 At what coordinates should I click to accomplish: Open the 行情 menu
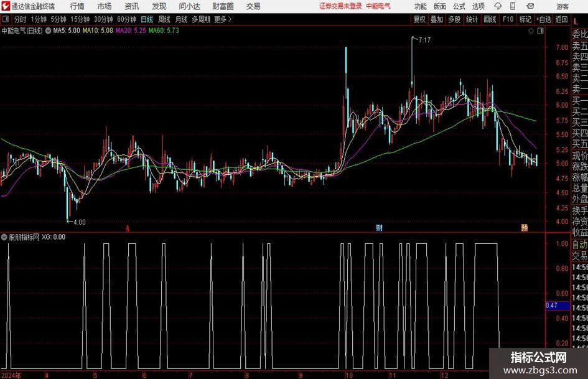(77, 6)
